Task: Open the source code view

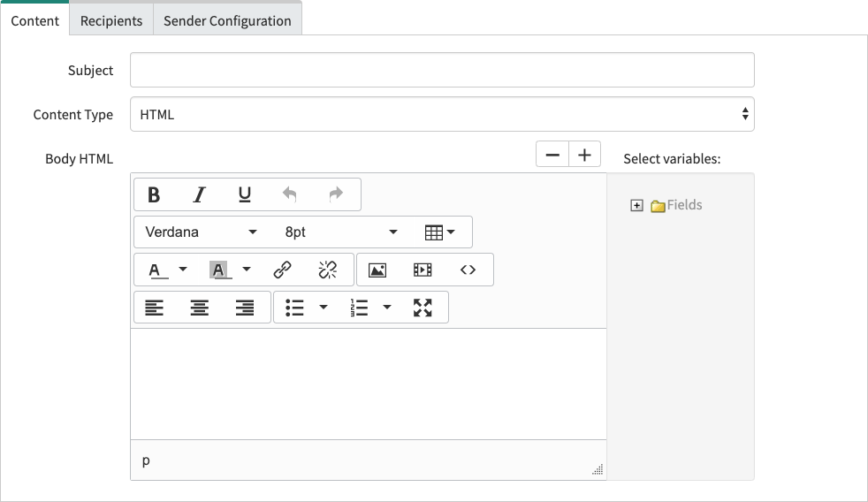Action: (x=468, y=270)
